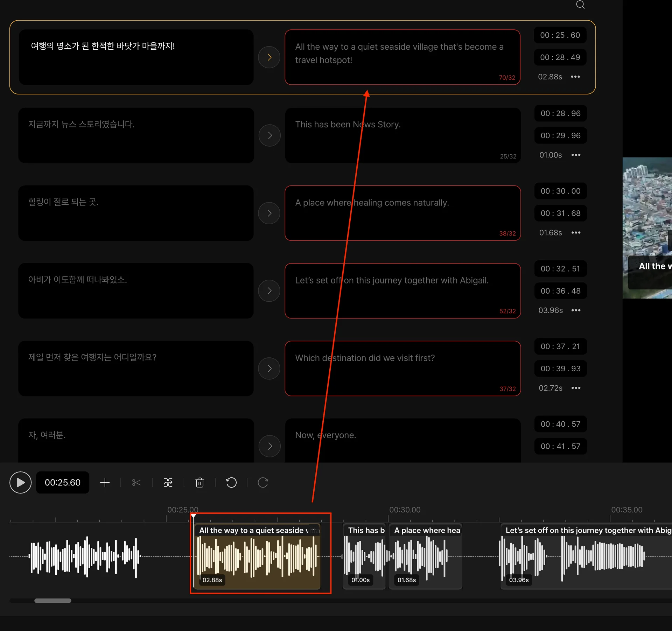Select the scissors split tool
The height and width of the screenshot is (631, 672).
136,483
